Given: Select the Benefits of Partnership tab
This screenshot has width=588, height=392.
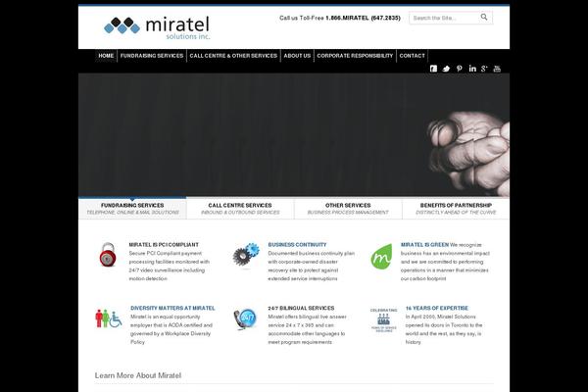Looking at the screenshot, I should tap(456, 208).
